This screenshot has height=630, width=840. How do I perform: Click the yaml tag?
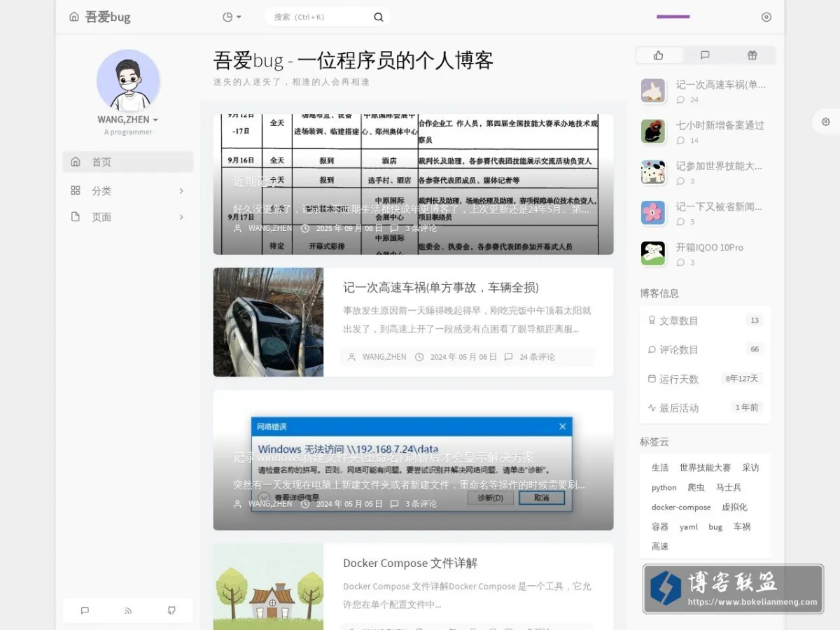pyautogui.click(x=689, y=526)
